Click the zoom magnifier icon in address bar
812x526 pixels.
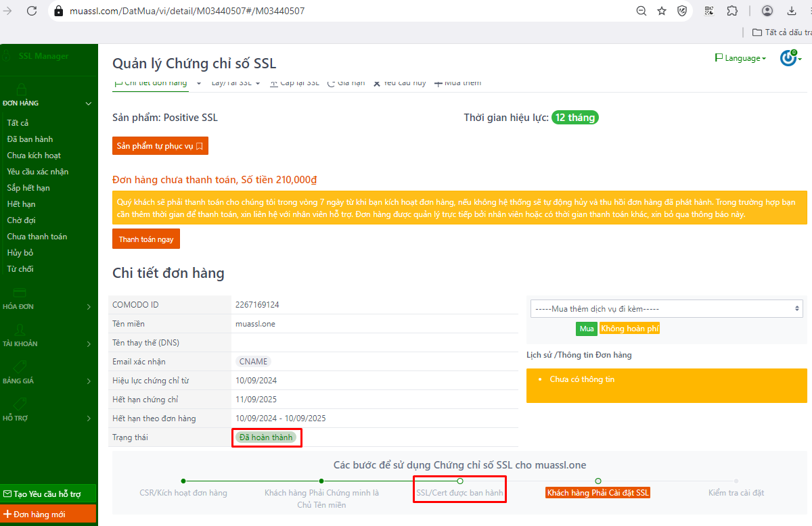pyautogui.click(x=641, y=11)
